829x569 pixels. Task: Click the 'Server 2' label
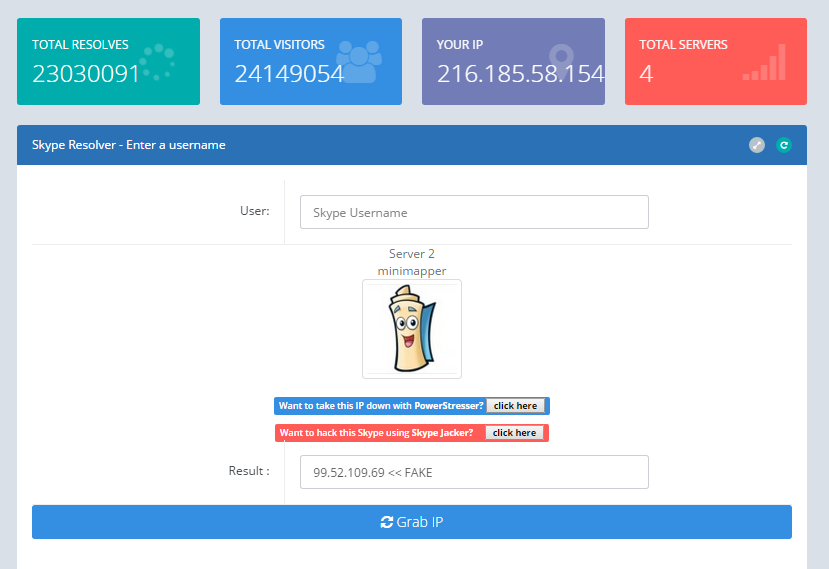coord(412,254)
